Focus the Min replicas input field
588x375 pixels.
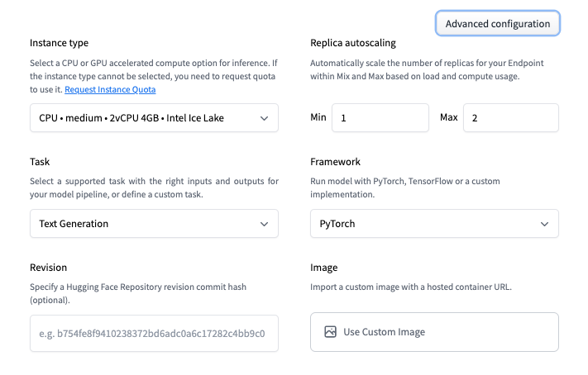click(x=380, y=118)
